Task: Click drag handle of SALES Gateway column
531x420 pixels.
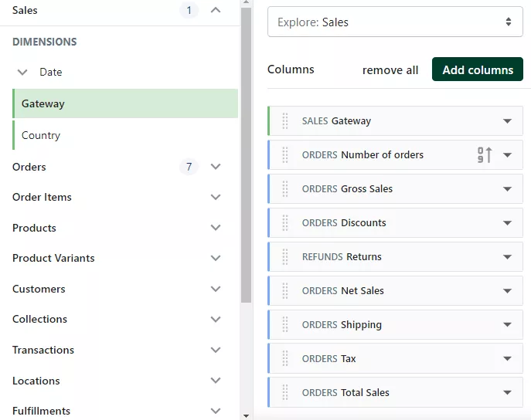Action: pyautogui.click(x=285, y=121)
